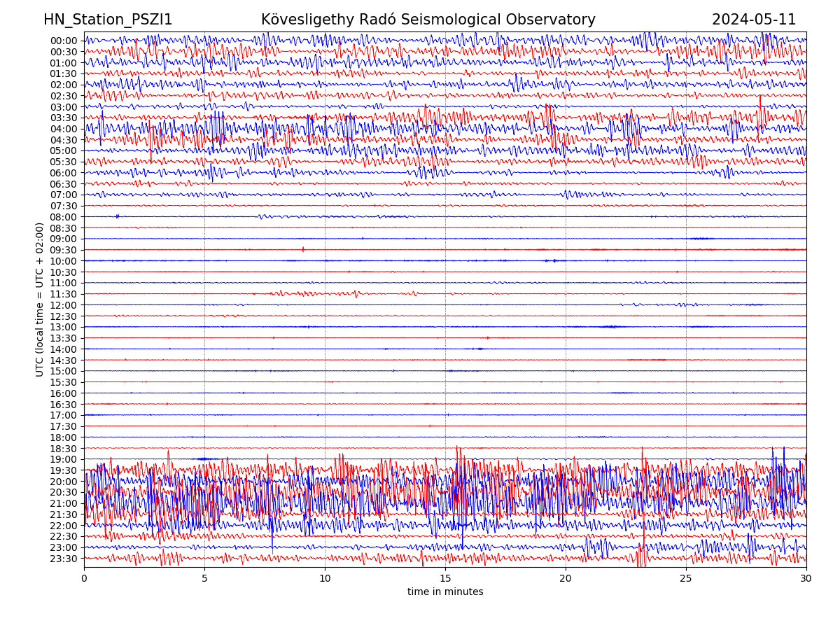The image size is (840, 630).
Task: Click the 5 minute x-axis tick label
Action: click(204, 579)
